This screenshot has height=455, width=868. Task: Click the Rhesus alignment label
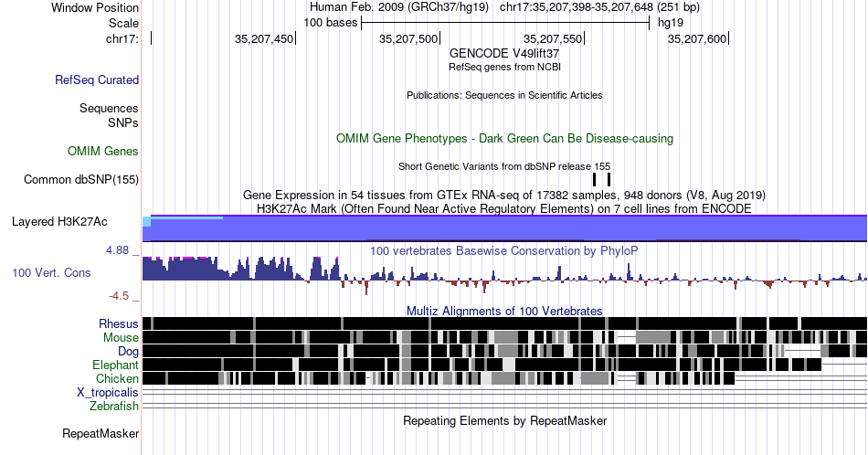tap(119, 323)
